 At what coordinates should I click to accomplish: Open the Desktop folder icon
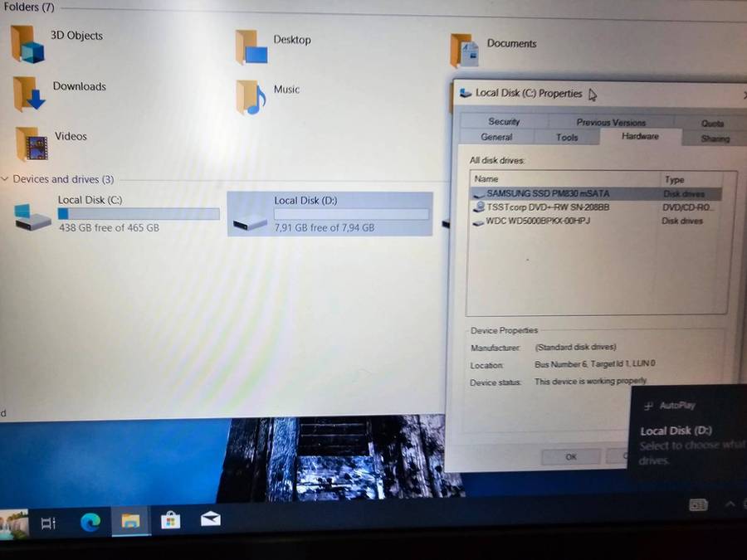(x=251, y=47)
